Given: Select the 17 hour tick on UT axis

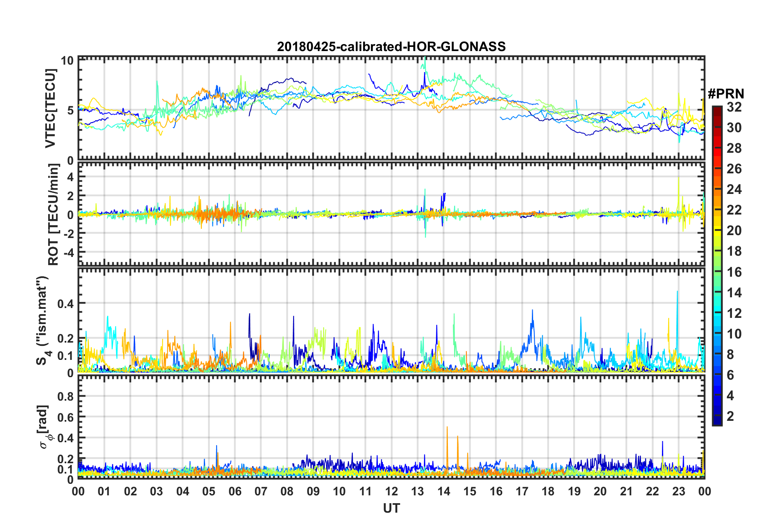Looking at the screenshot, I should [x=522, y=491].
